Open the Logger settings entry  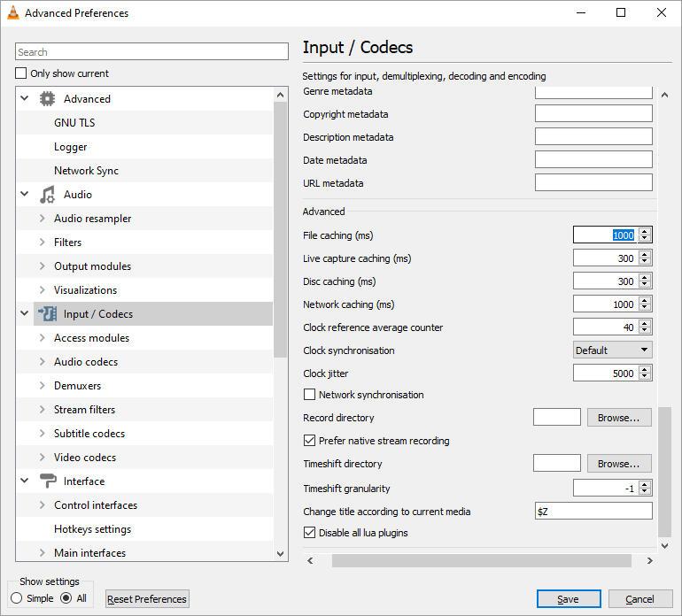pos(71,147)
